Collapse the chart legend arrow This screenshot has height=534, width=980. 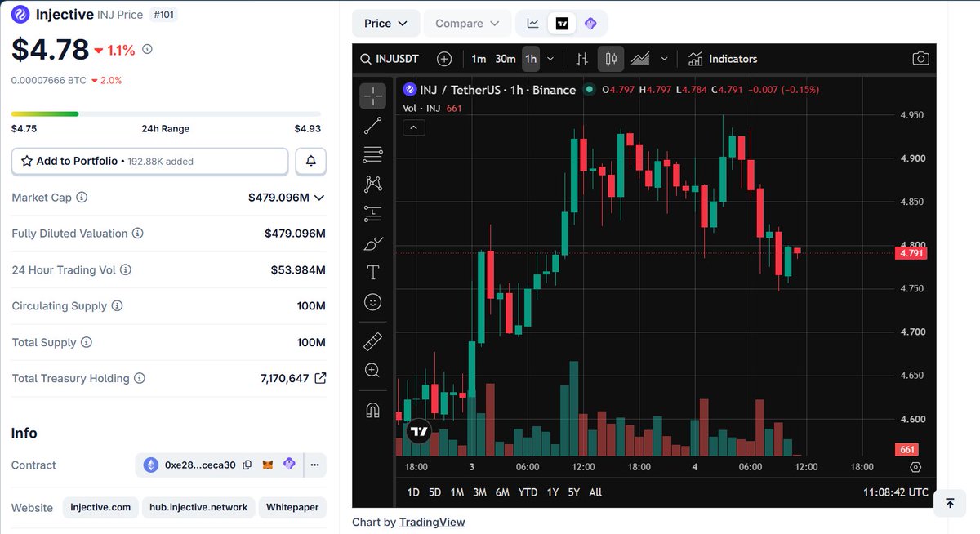coord(413,127)
